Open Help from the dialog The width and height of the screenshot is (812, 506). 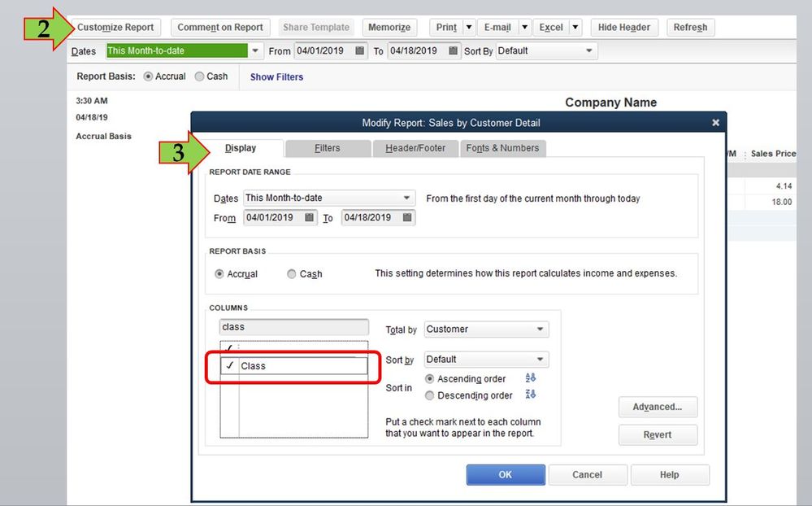tap(670, 474)
